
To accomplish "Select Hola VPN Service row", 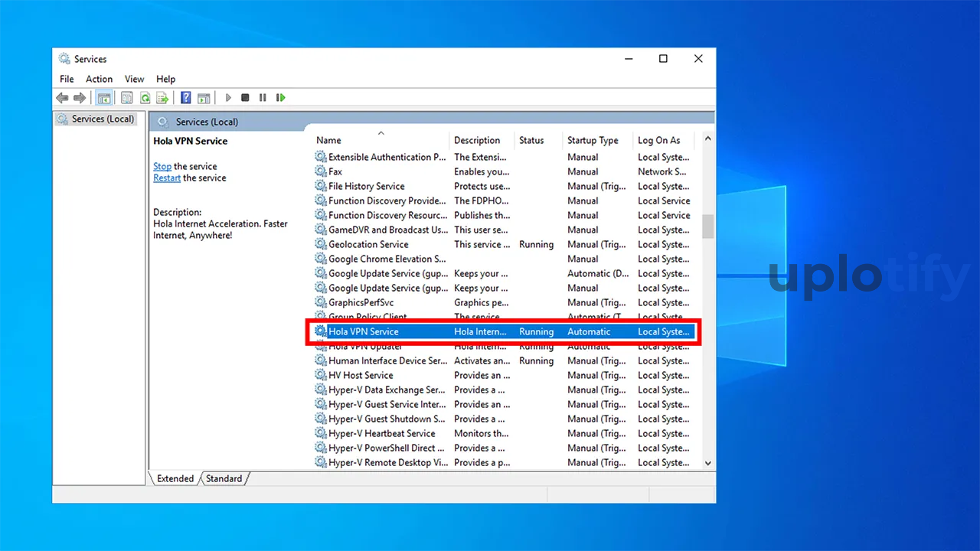I will pyautogui.click(x=503, y=331).
